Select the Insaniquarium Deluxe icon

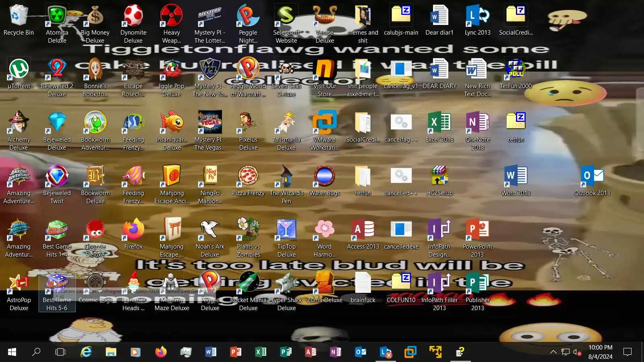coord(171,131)
